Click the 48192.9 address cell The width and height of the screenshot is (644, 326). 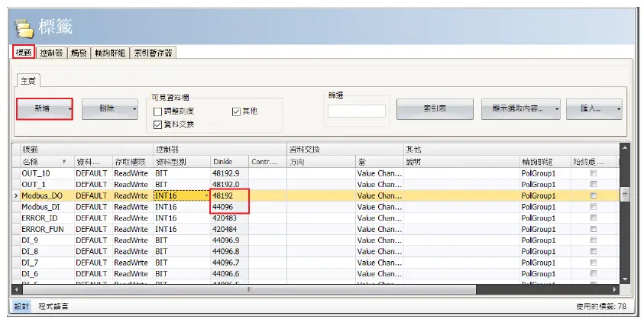click(x=229, y=173)
